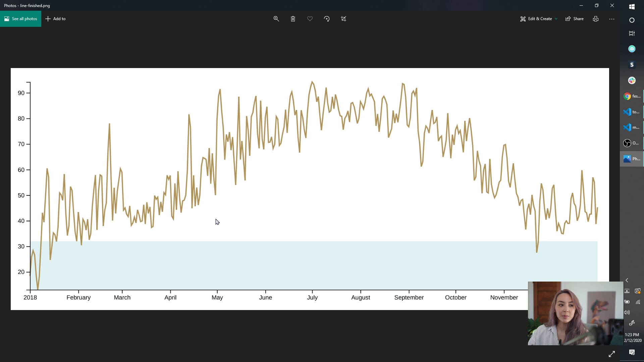Expand the Edit & Create dropdown
The width and height of the screenshot is (644, 362).
(556, 19)
